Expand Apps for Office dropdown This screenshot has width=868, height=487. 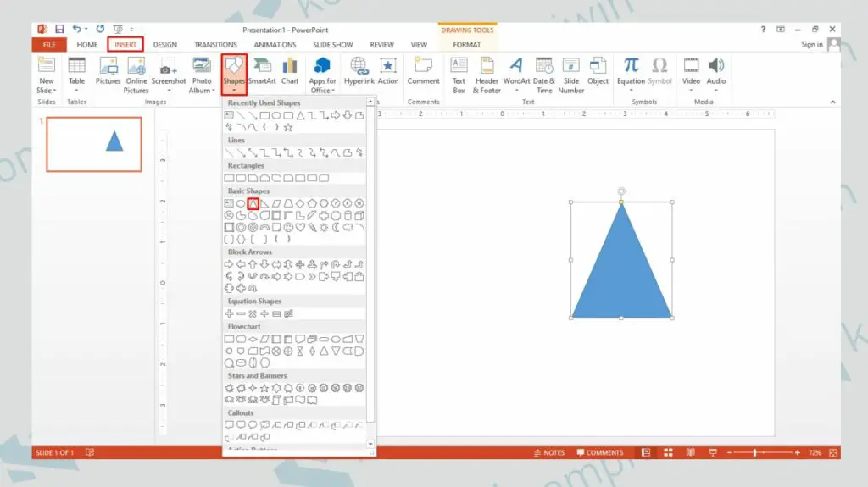coord(333,91)
